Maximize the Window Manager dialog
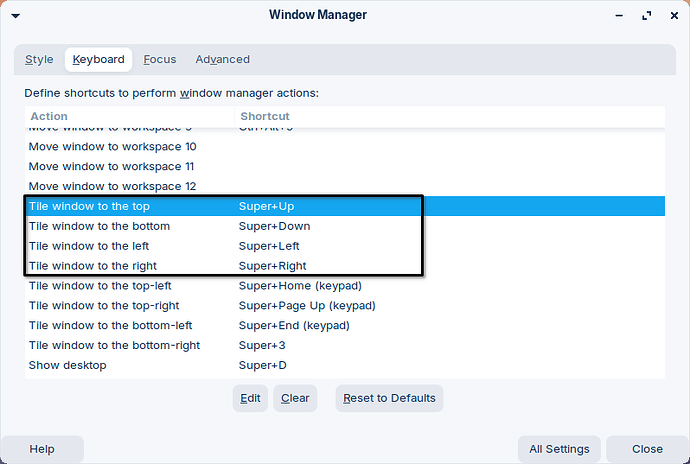 click(x=645, y=16)
